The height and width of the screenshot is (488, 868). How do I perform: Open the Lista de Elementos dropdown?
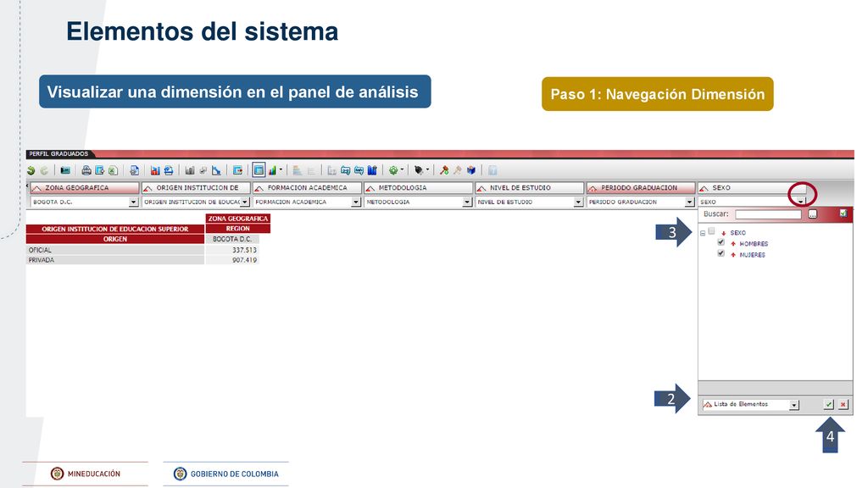coord(794,405)
